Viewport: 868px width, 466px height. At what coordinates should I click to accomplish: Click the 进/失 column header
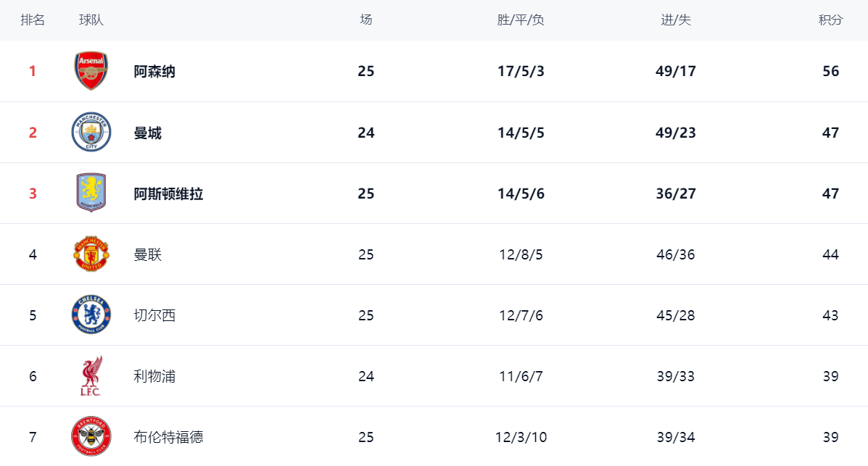(676, 20)
